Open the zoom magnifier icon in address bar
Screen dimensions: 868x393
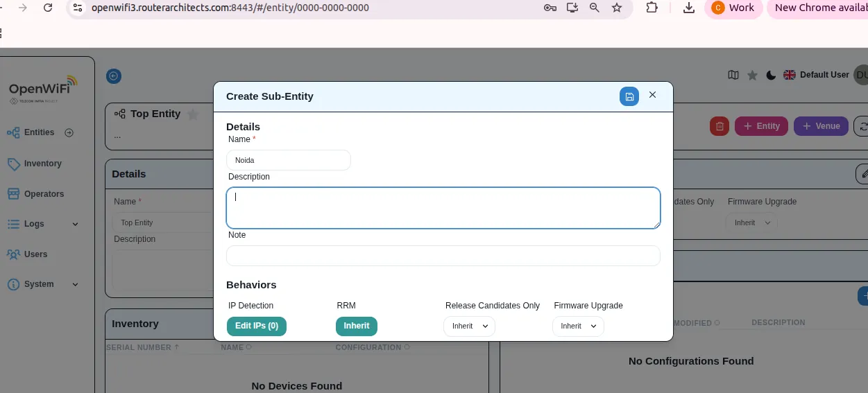point(595,8)
